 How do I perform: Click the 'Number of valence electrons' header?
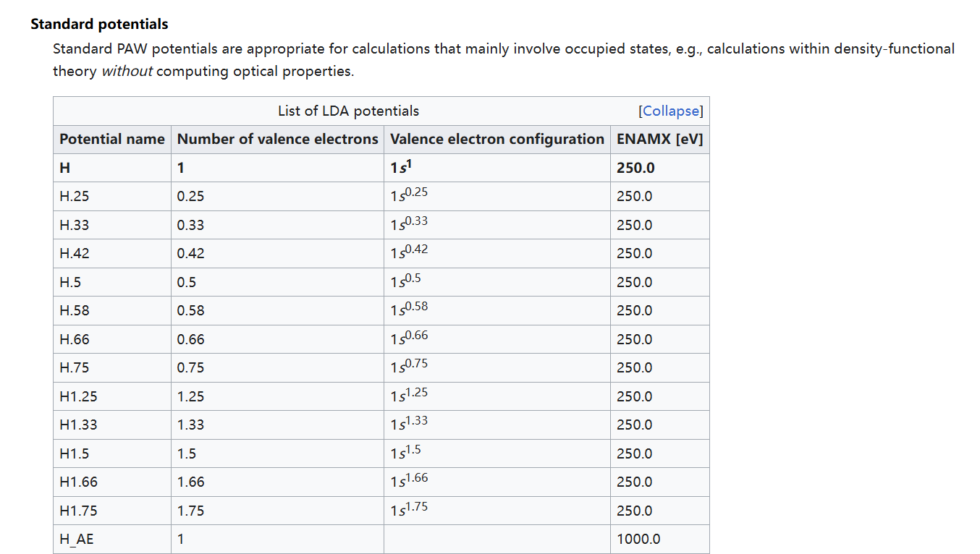pos(278,139)
